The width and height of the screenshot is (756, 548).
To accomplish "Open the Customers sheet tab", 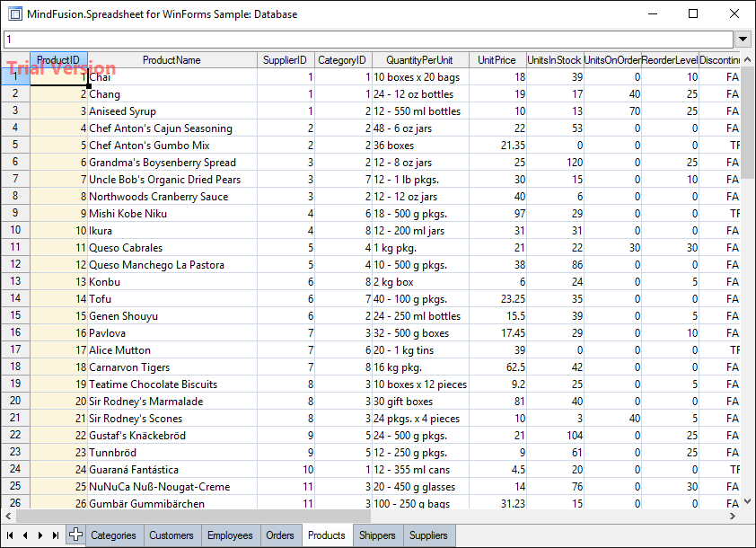I will coord(171,535).
